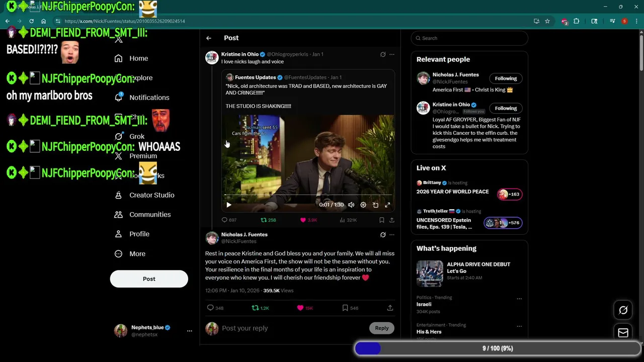Open Notifications in the sidebar
The image size is (644, 362).
pos(142,98)
